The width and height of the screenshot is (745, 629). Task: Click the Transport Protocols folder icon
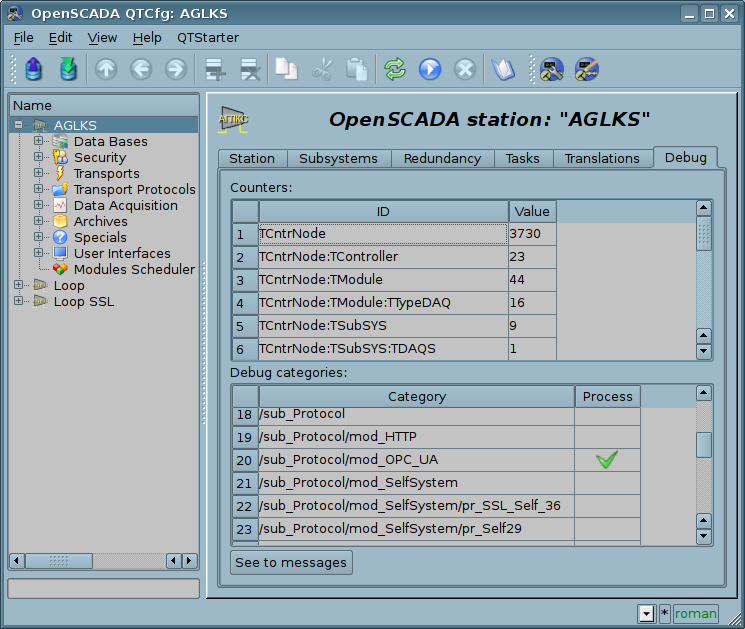coord(60,189)
